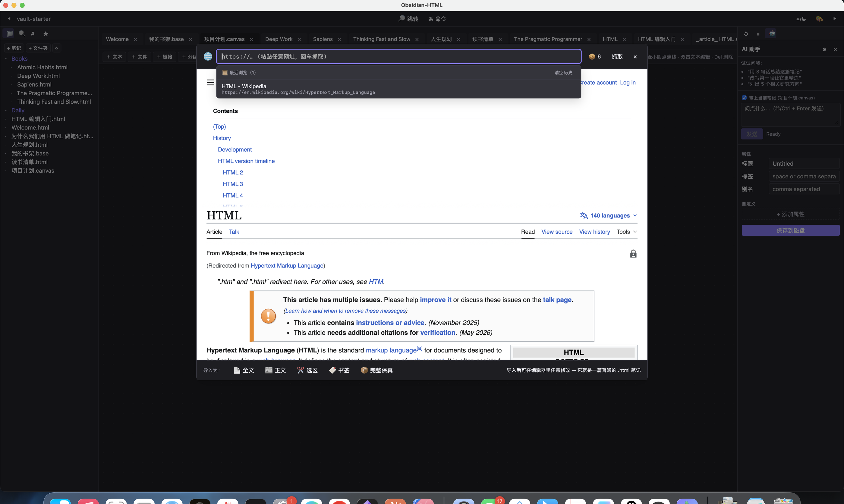Select the HTML - Wikipedia history suggestion
Viewport: 844px width, 504px height.
coord(398,89)
